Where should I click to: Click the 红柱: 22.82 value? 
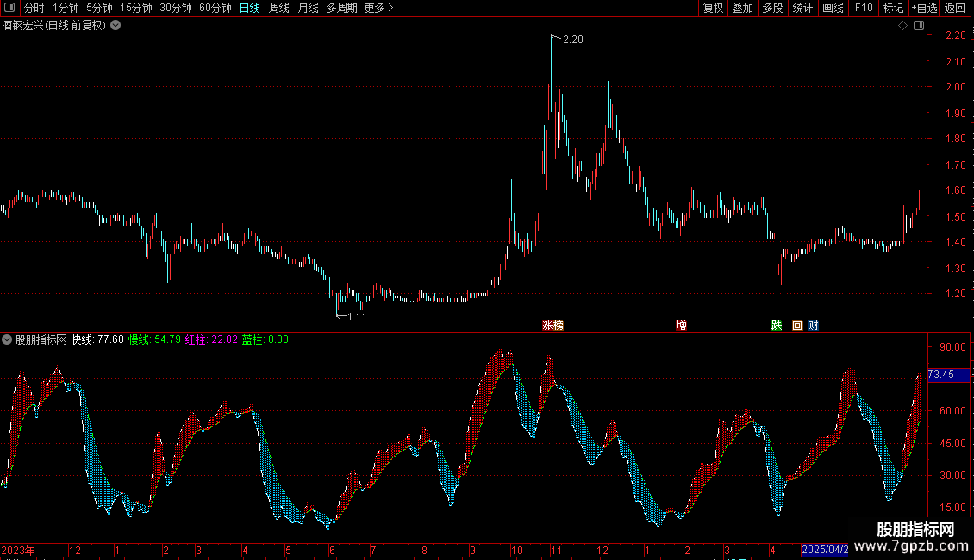[x=211, y=339]
